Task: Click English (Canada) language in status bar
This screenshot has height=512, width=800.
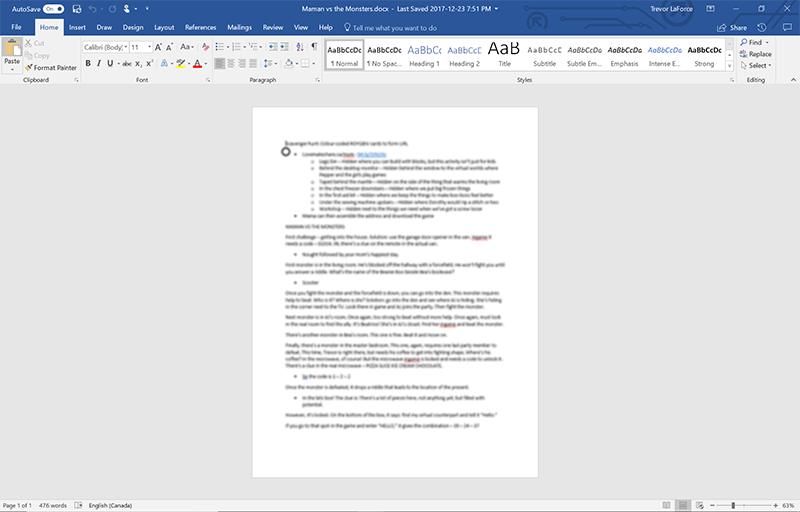Action: [110, 505]
